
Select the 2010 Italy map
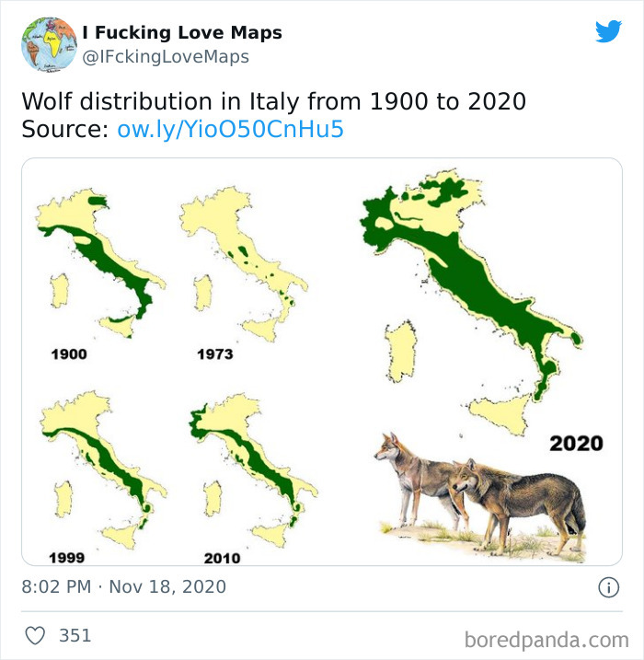(253, 470)
